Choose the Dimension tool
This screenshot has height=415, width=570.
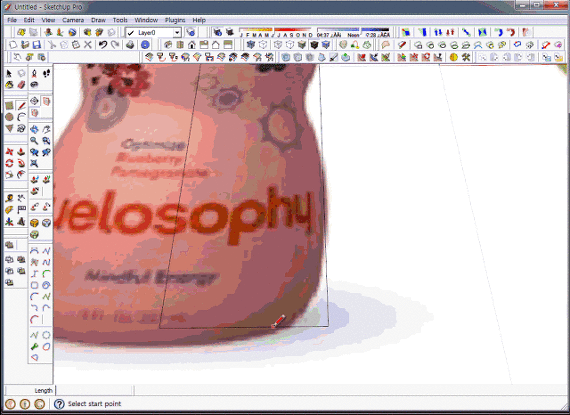[21, 198]
